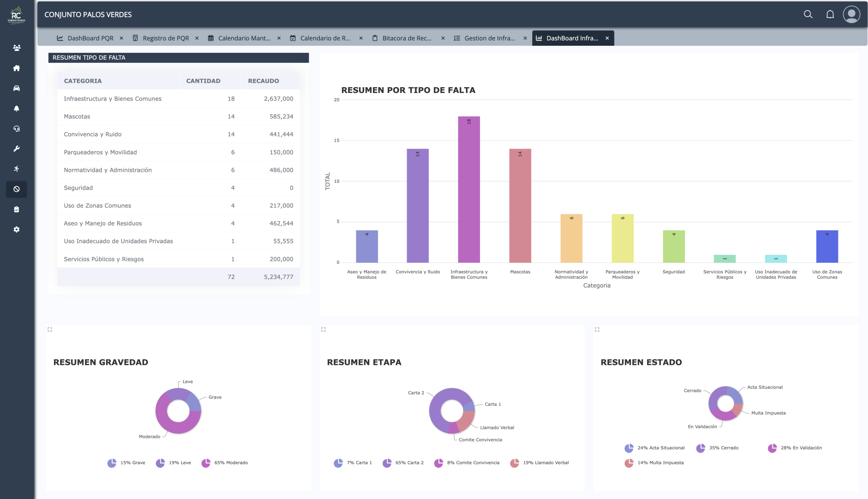Open the clipboard check sidebar icon
The height and width of the screenshot is (499, 868).
16,209
